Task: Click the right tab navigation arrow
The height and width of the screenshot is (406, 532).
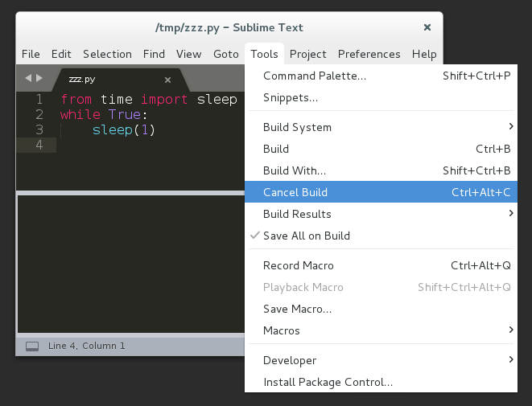Action: click(39, 78)
